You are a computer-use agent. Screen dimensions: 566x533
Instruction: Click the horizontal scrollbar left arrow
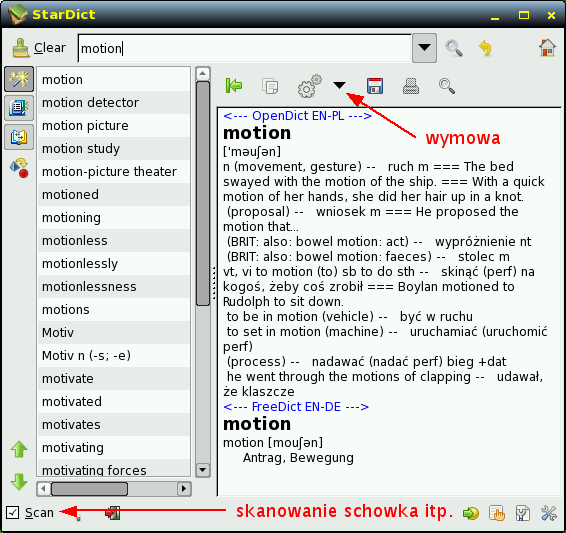pyautogui.click(x=44, y=489)
